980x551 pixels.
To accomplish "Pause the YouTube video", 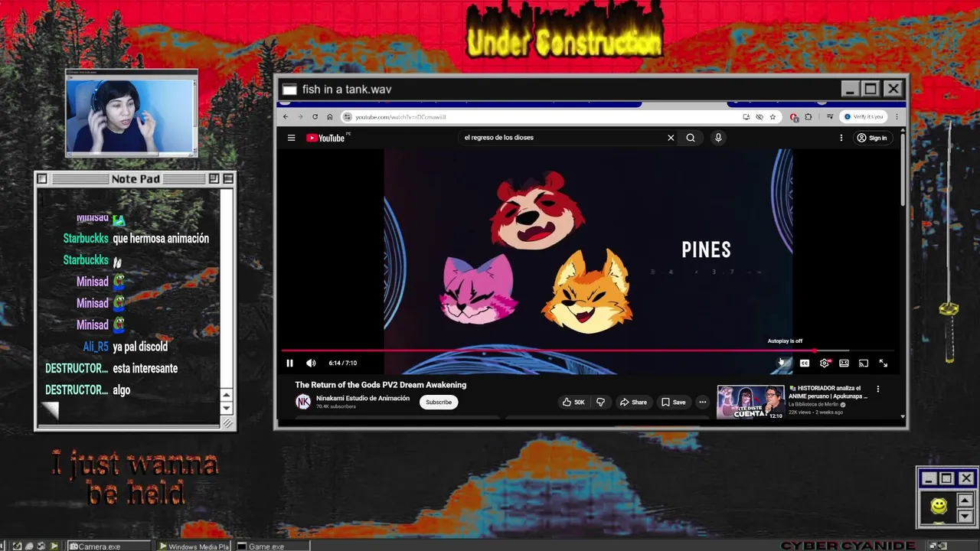I will [289, 364].
